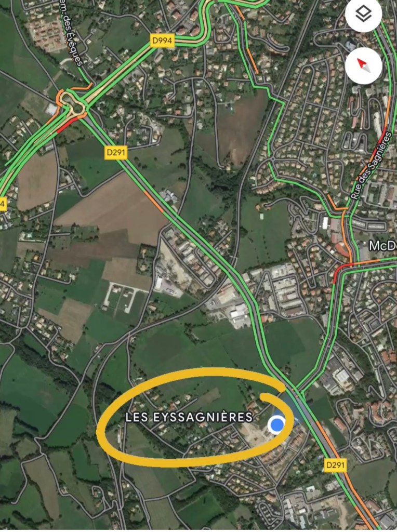Tap the Rue des Sagnières street label

pyautogui.click(x=370, y=165)
